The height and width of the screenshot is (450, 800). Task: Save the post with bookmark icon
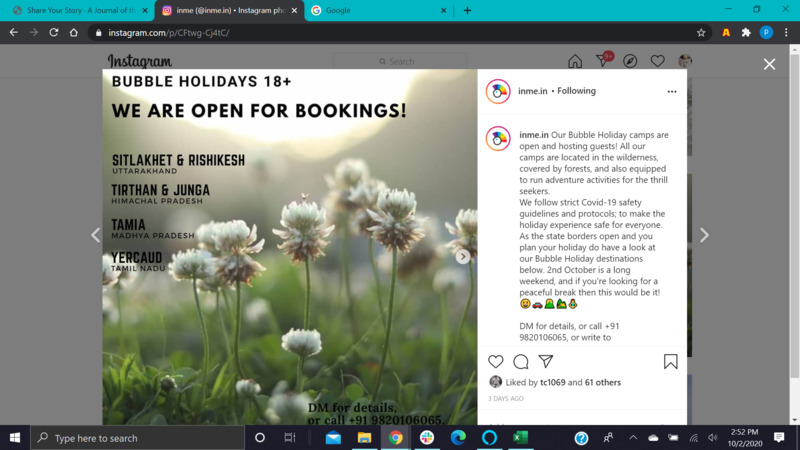(670, 361)
